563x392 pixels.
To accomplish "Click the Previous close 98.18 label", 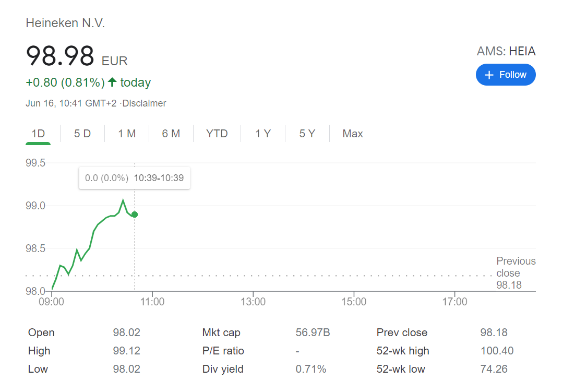I will (x=516, y=273).
